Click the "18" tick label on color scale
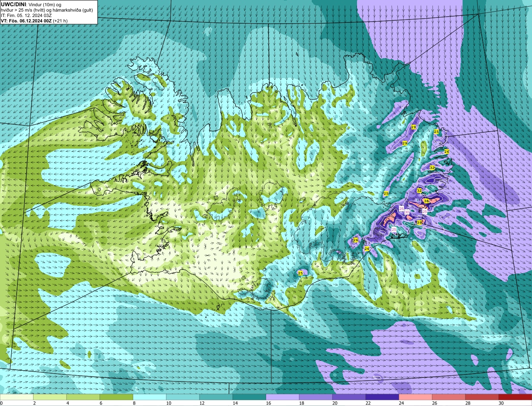Viewport: 532px width, 406px height. click(302, 403)
